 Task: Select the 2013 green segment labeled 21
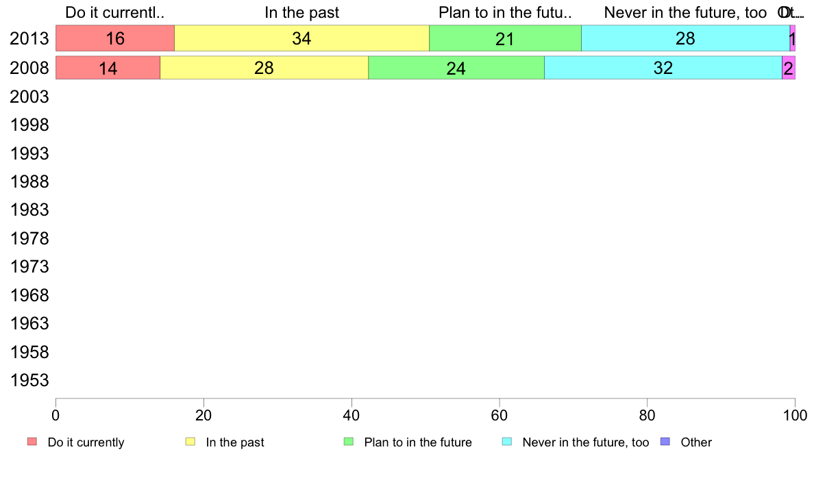(505, 38)
